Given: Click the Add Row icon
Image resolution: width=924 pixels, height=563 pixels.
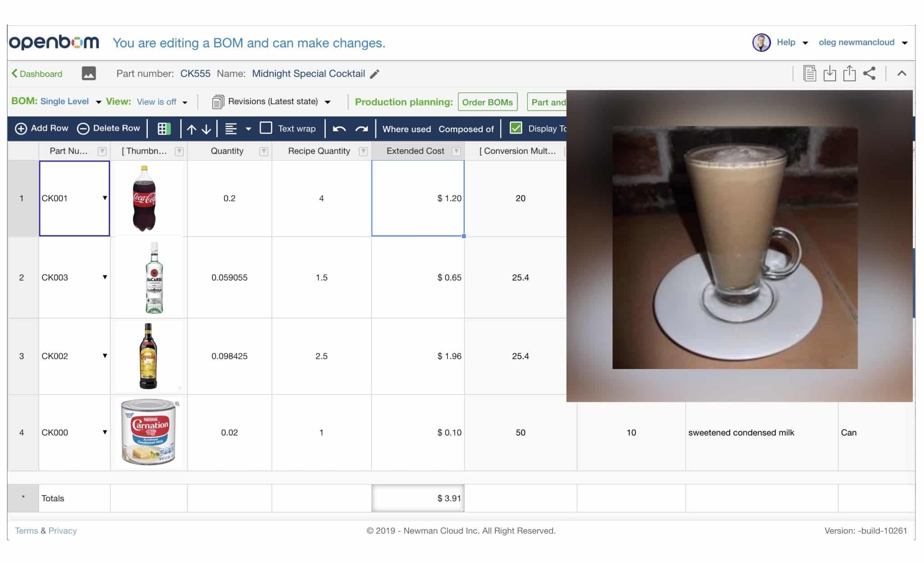Looking at the screenshot, I should click(20, 128).
